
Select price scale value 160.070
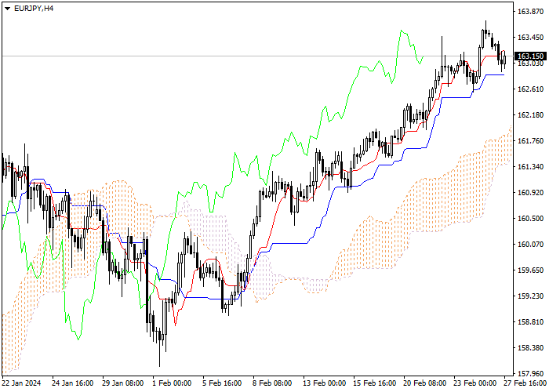530,245
